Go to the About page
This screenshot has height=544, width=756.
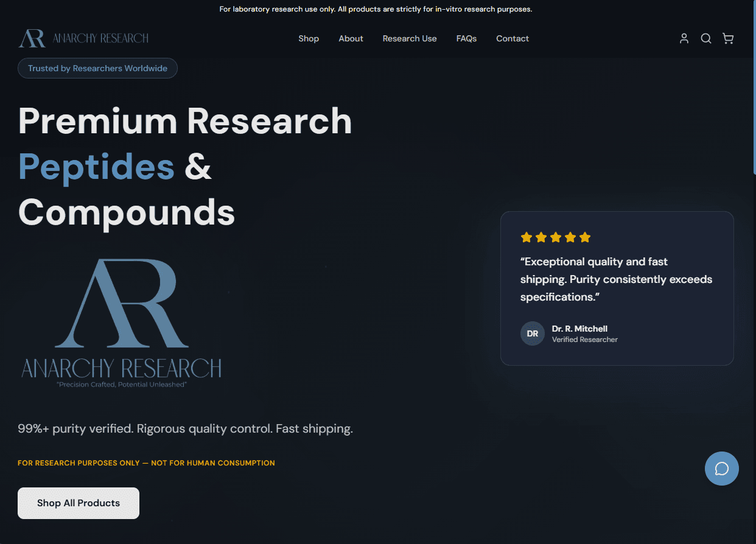[351, 38]
